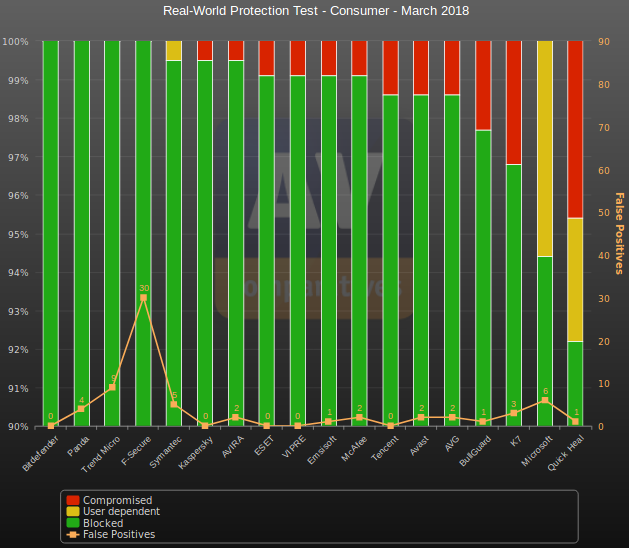Toggle False Positives series via legend label
This screenshot has width=629, height=548.
pyautogui.click(x=119, y=534)
